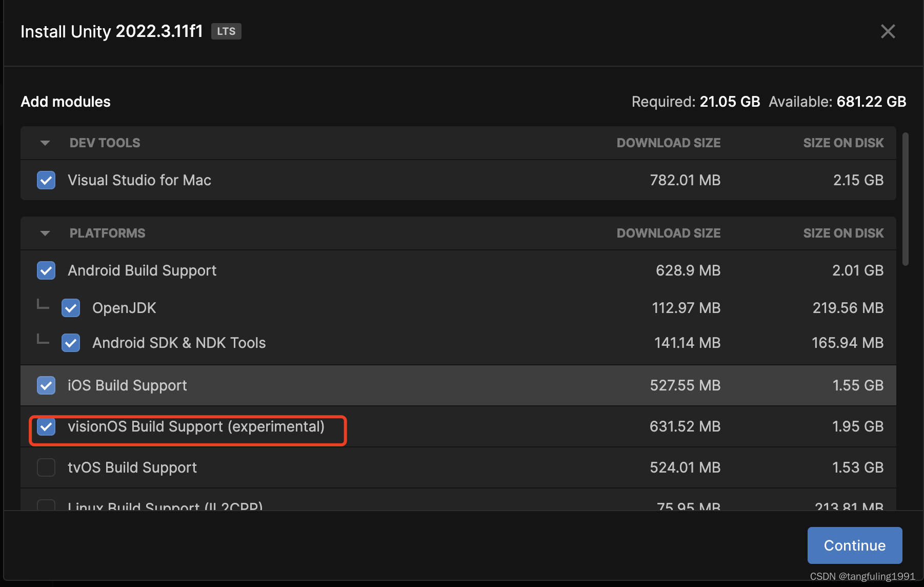Click the 219.56 MB size on disk

click(848, 308)
